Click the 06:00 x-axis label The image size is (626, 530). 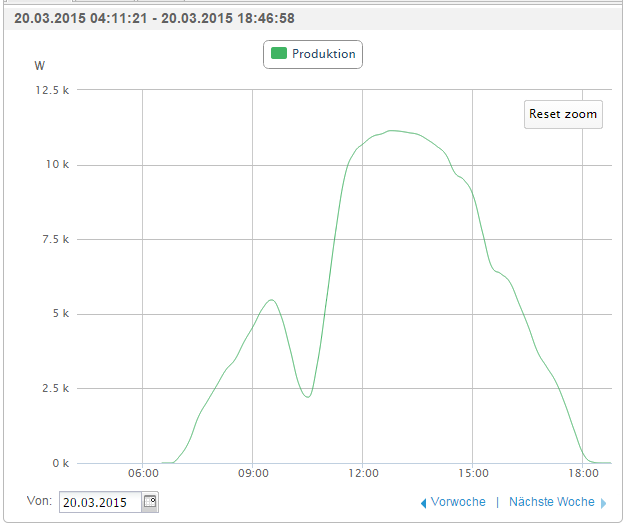(144, 474)
